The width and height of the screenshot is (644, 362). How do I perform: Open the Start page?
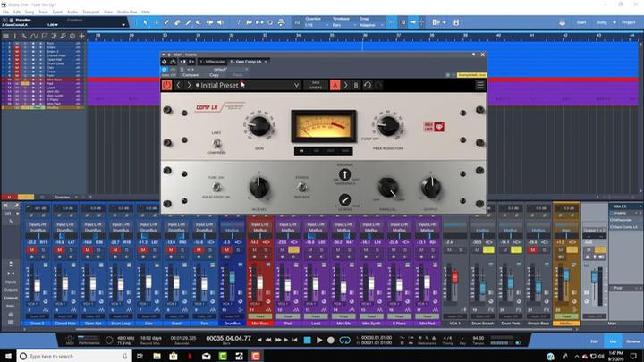click(581, 22)
